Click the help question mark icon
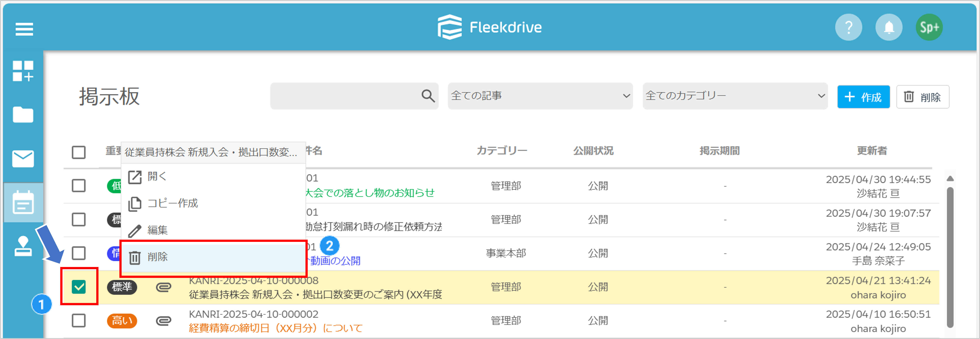980x339 pixels. 848,27
